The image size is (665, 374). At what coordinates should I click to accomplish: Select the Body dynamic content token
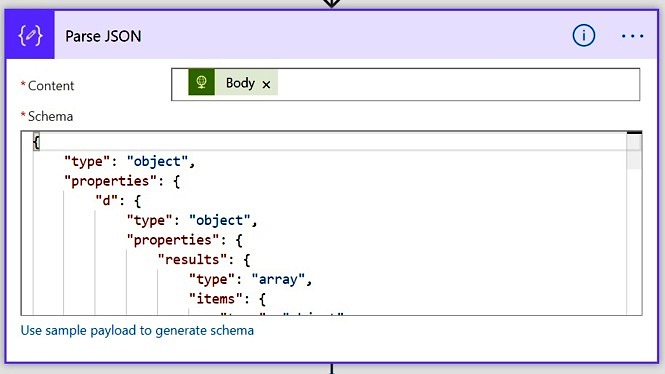click(x=233, y=82)
